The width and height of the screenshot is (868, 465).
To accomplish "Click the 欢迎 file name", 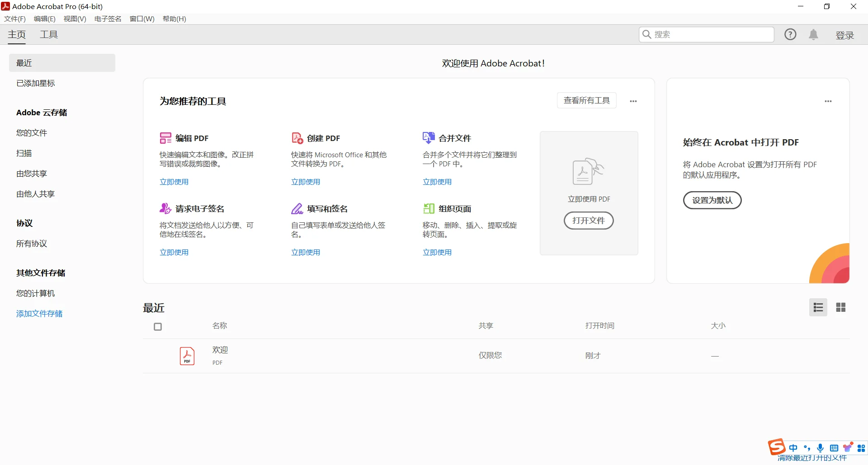I will [220, 350].
